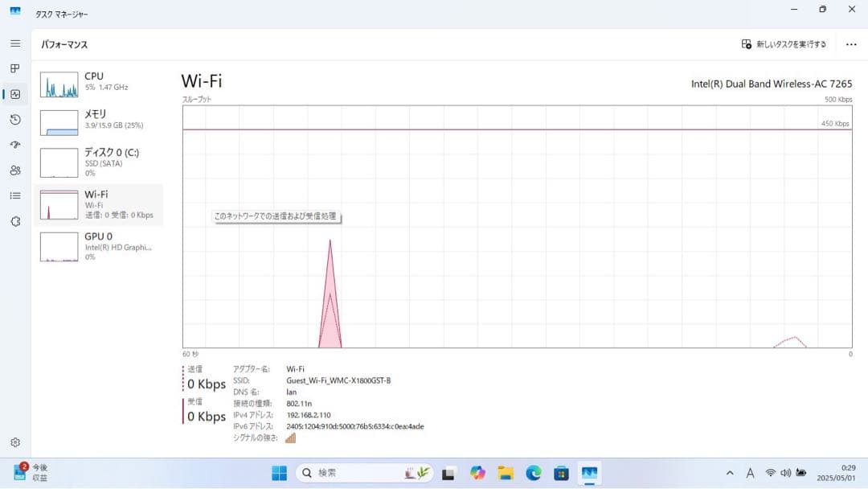Open the Startup apps page
Screen dimensions: 868x489
pyautogui.click(x=14, y=145)
